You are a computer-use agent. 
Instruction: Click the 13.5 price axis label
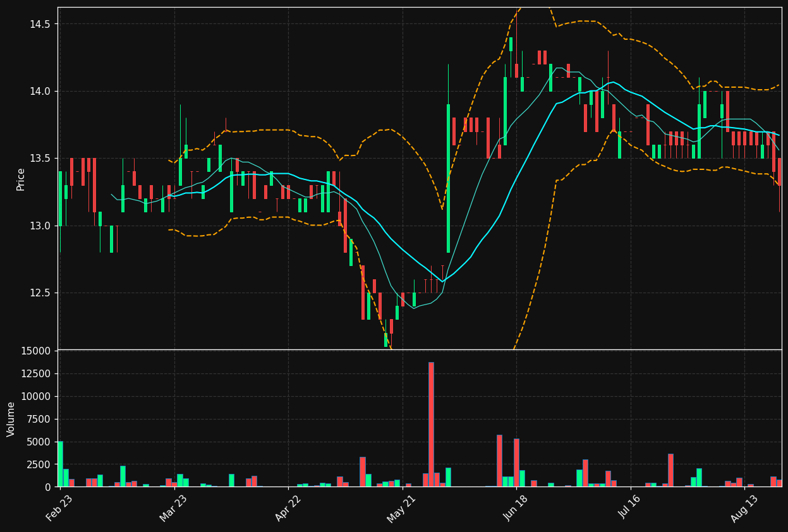(40, 159)
